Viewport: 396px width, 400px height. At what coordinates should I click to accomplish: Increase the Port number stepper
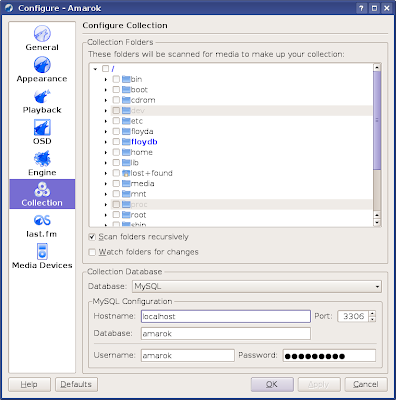[x=372, y=313]
